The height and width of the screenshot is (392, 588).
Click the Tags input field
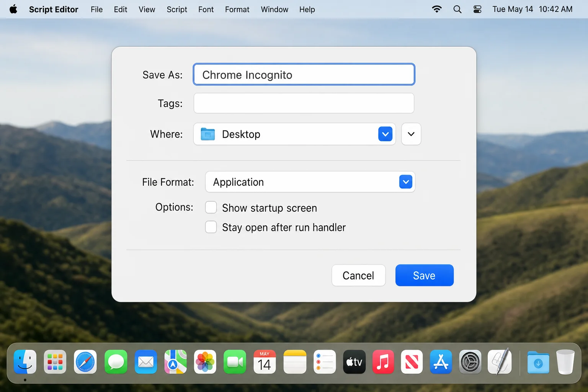point(304,103)
